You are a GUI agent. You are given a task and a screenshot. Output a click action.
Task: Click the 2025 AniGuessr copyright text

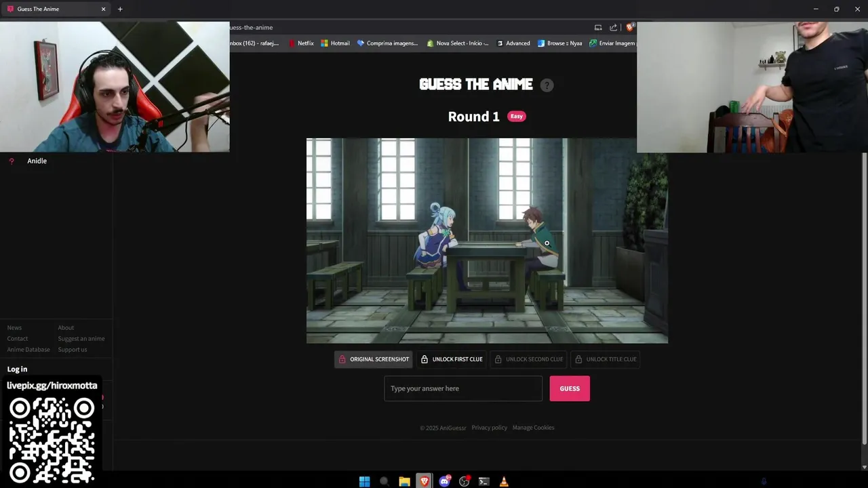(443, 428)
